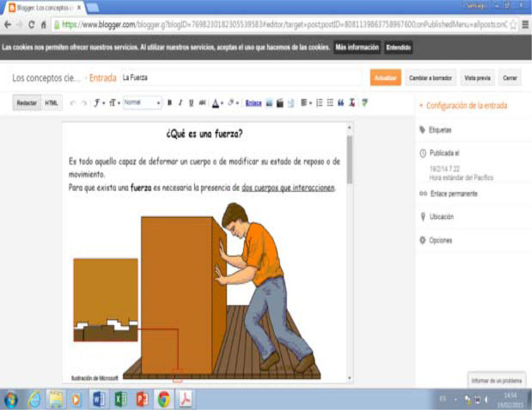This screenshot has width=532, height=410.
Task: Run the spell check tool
Action: [365, 103]
